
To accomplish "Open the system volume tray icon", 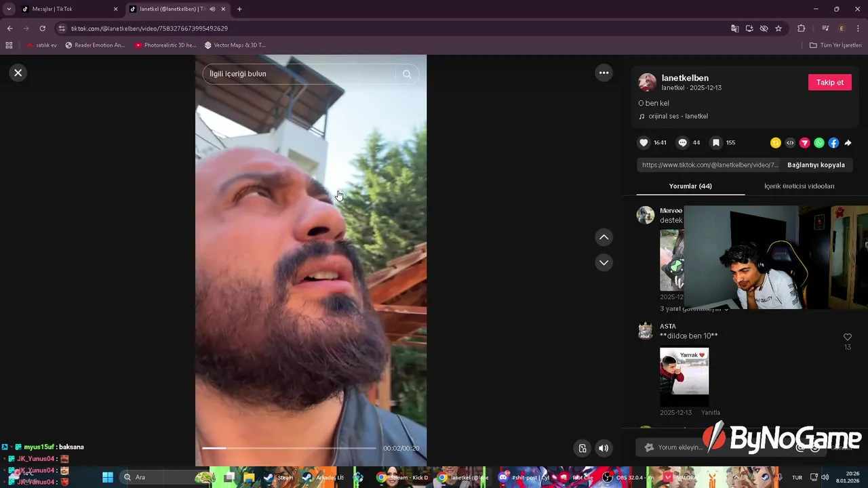I will tap(825, 477).
